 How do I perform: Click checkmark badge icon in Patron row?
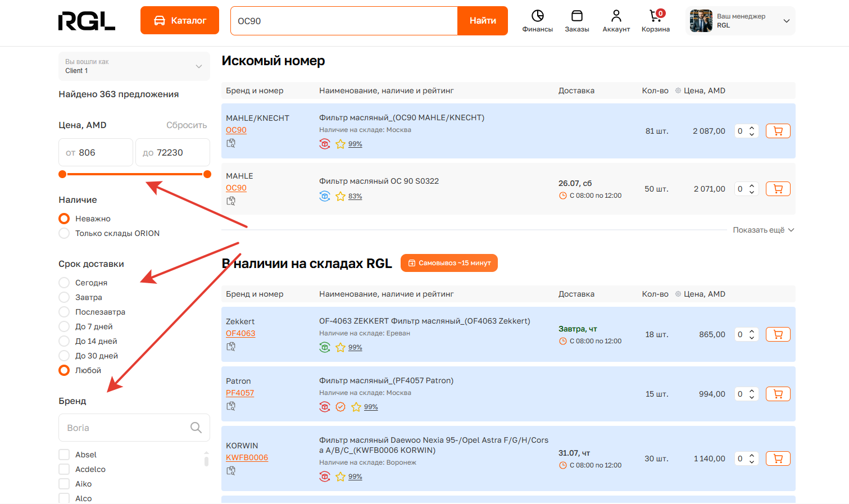[x=340, y=407]
